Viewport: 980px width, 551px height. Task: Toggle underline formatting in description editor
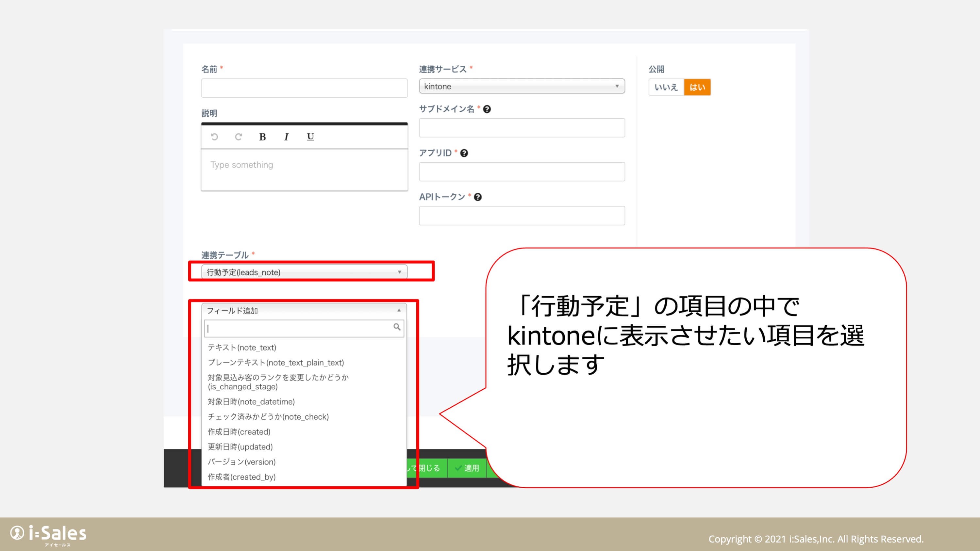click(x=310, y=137)
